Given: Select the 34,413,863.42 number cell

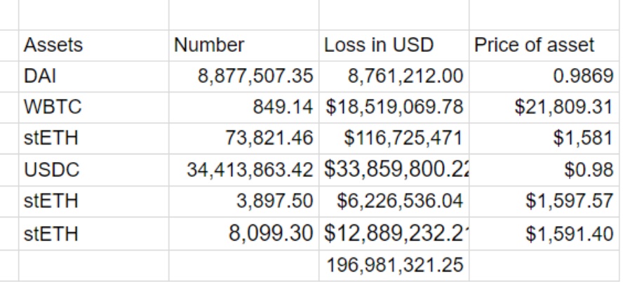Looking at the screenshot, I should (x=243, y=170).
